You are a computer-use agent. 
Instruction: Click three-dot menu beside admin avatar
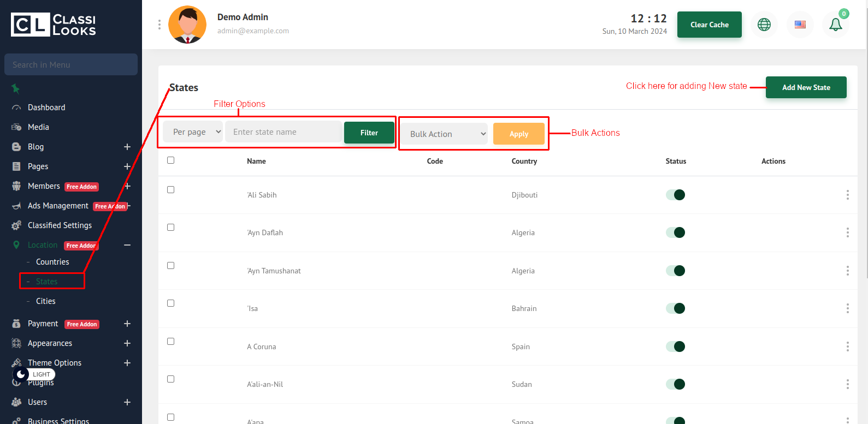[x=160, y=25]
